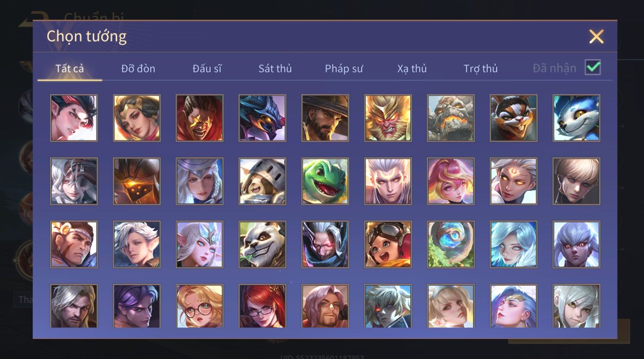Choose the orange raccoon hero portrait

pos(513,118)
